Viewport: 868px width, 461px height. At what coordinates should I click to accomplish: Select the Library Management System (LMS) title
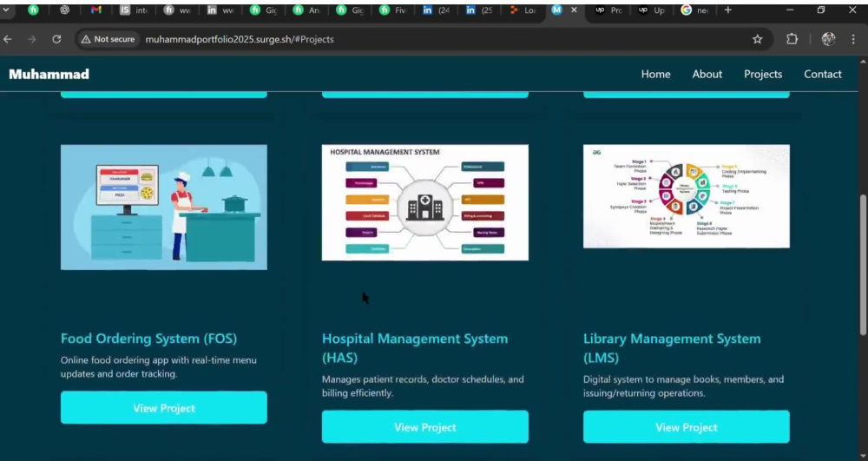coord(672,348)
